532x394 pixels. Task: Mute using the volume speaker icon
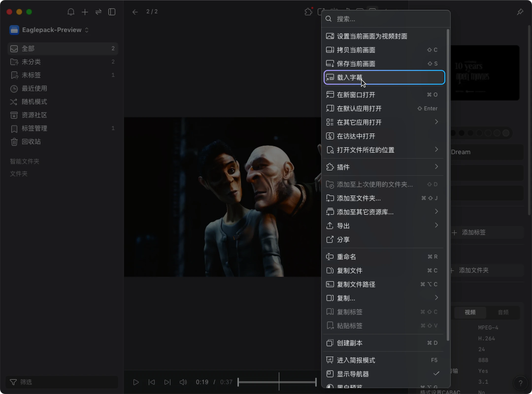(x=183, y=382)
